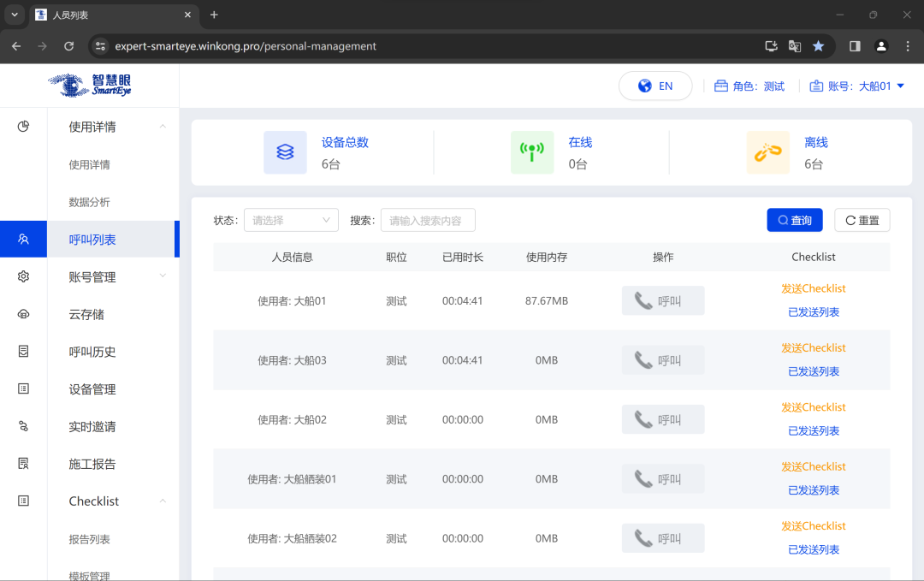Click the Checklist sidebar icon

click(x=23, y=501)
